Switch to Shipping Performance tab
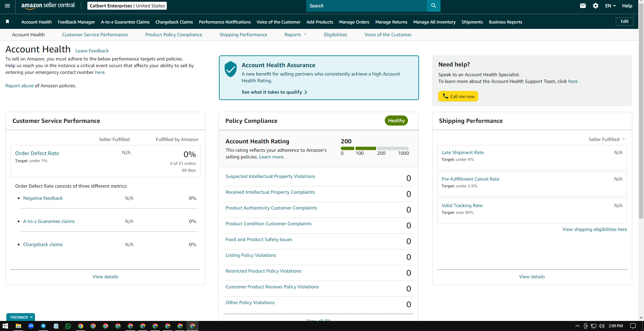Viewport: 644px width, 331px height. [243, 35]
